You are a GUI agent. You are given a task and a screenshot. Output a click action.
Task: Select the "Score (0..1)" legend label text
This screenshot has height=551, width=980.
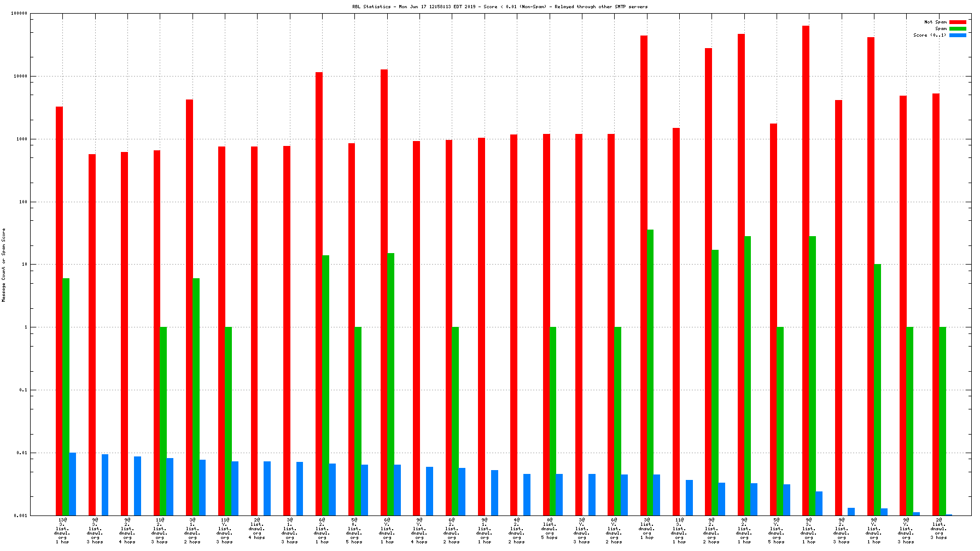coord(930,35)
